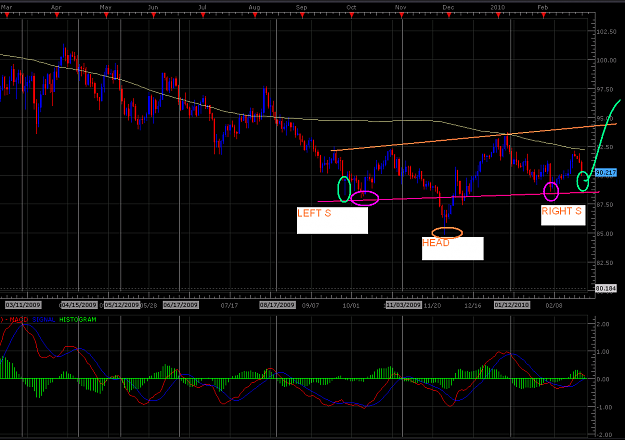Click the blue SIGNAL legend label
This screenshot has width=625, height=440.
tap(44, 320)
